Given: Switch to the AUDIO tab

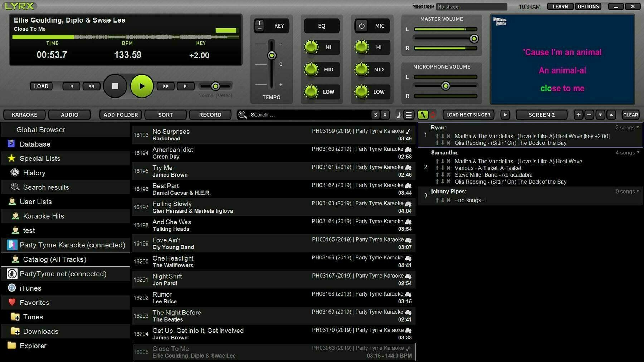Looking at the screenshot, I should tap(69, 115).
